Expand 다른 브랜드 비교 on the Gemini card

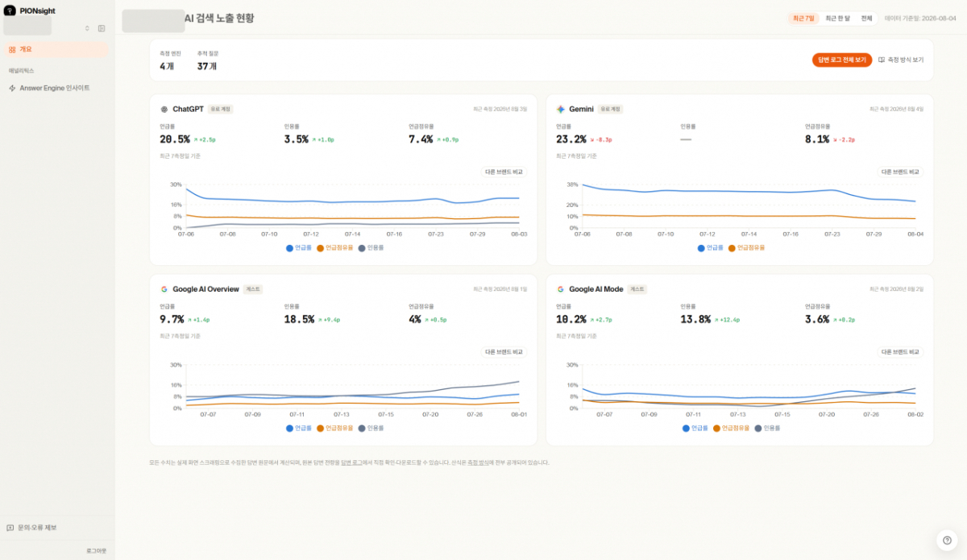900,172
